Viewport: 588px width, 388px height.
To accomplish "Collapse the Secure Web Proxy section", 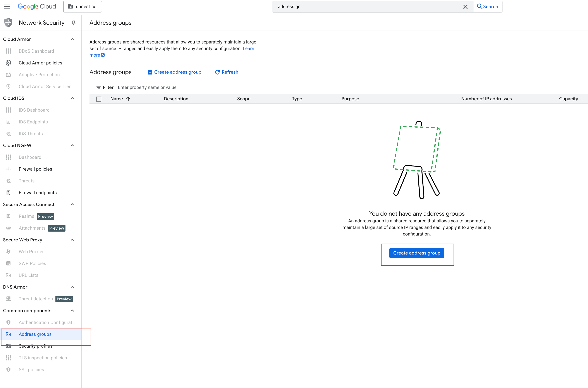I will (x=72, y=240).
